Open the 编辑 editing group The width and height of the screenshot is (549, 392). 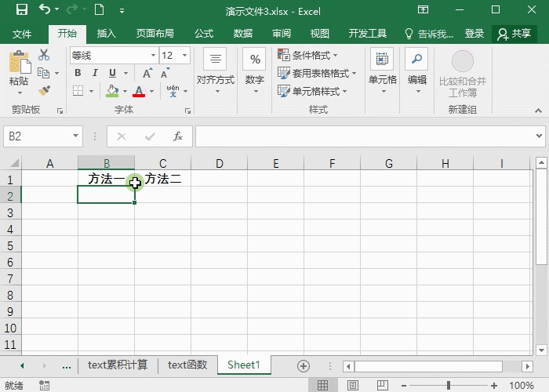pos(416,72)
